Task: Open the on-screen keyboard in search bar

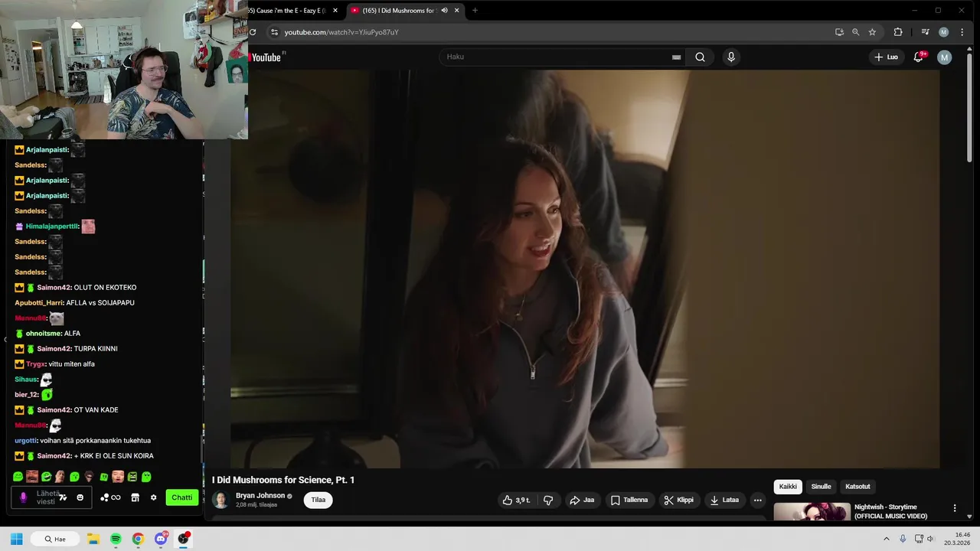Action: pyautogui.click(x=676, y=57)
